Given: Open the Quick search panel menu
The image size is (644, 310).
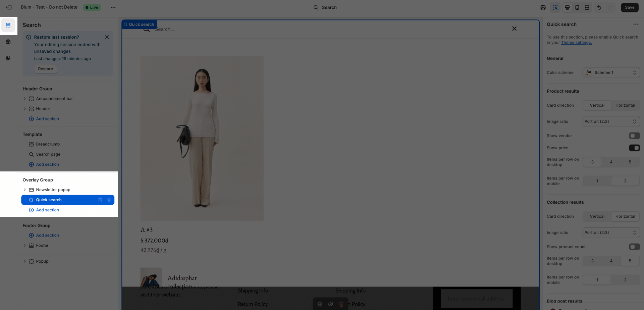Looking at the screenshot, I should pos(636,24).
